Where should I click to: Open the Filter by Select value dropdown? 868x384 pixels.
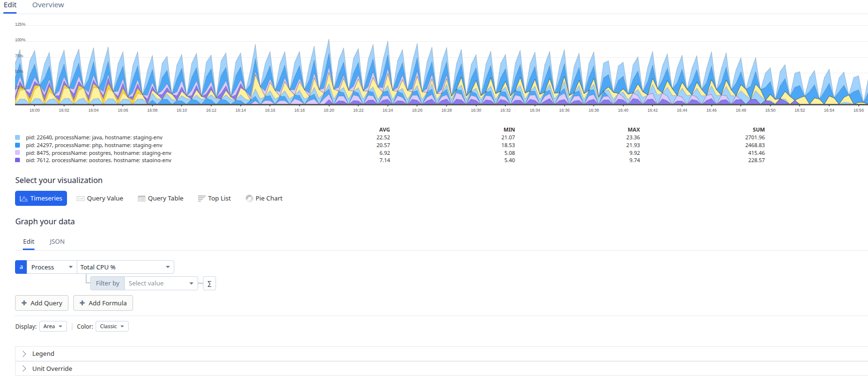(161, 284)
